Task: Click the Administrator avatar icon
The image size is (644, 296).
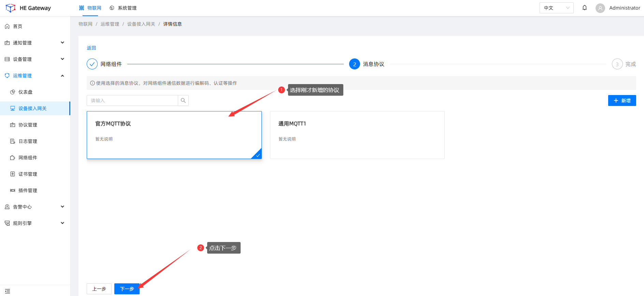Action: (x=600, y=8)
